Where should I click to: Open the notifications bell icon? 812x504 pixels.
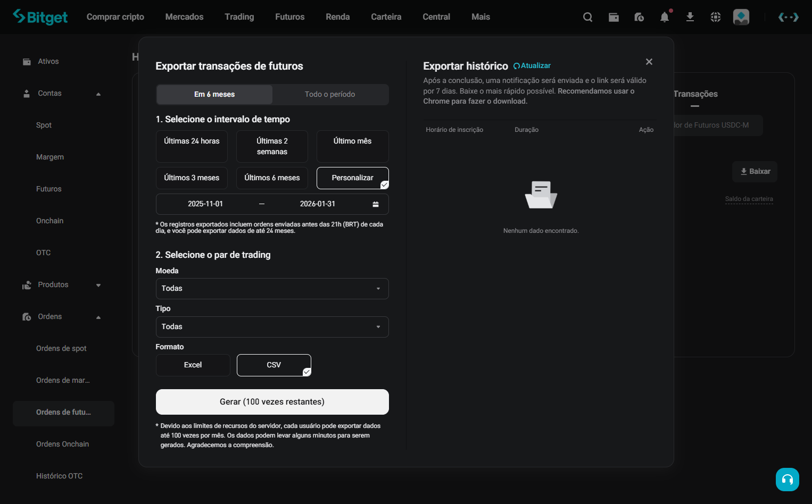click(665, 17)
